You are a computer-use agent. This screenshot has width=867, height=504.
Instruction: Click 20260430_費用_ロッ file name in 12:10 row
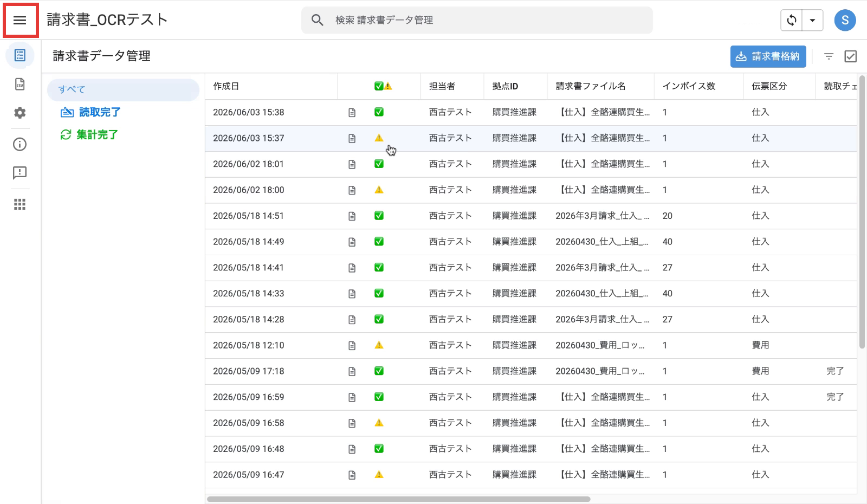click(x=600, y=345)
